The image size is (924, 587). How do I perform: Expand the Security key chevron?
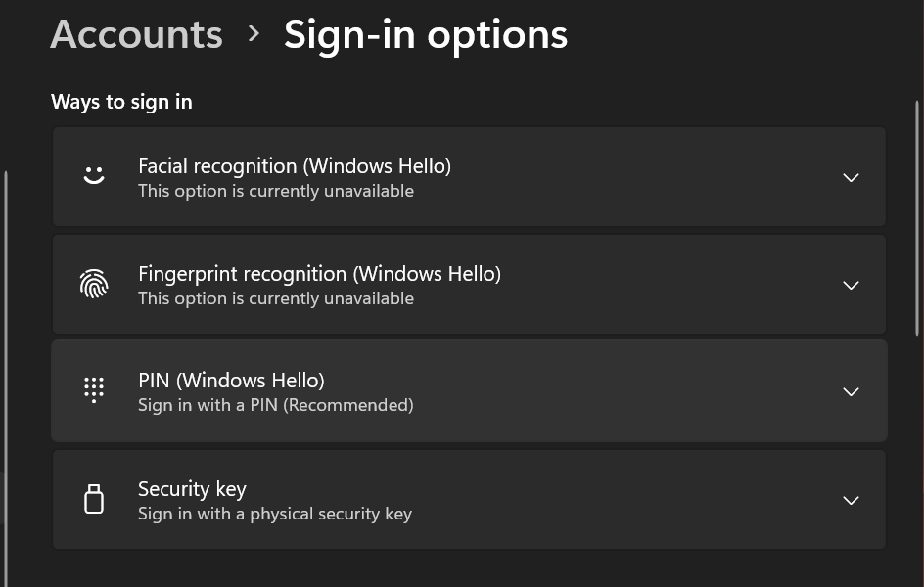click(x=851, y=500)
